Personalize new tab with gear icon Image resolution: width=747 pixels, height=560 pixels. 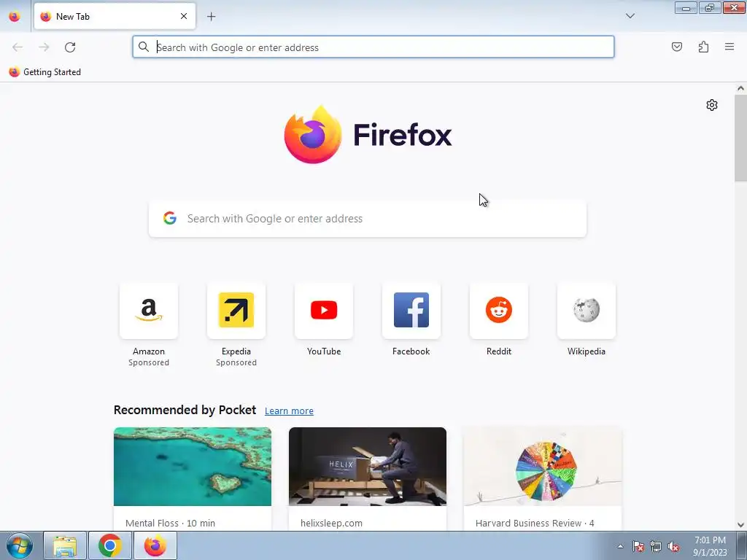(712, 105)
